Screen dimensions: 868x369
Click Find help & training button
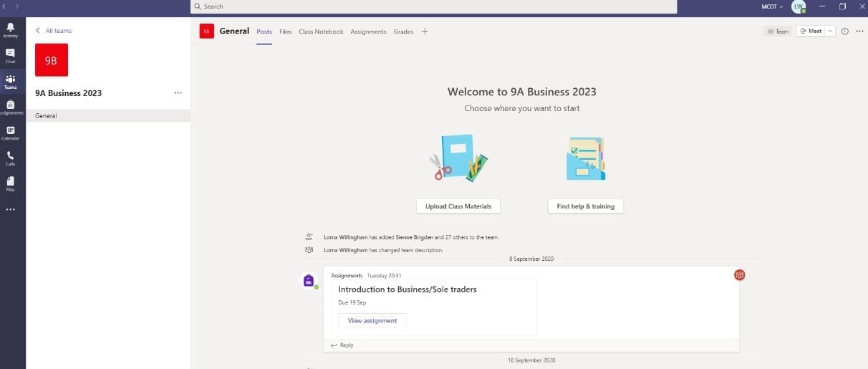[x=586, y=206]
